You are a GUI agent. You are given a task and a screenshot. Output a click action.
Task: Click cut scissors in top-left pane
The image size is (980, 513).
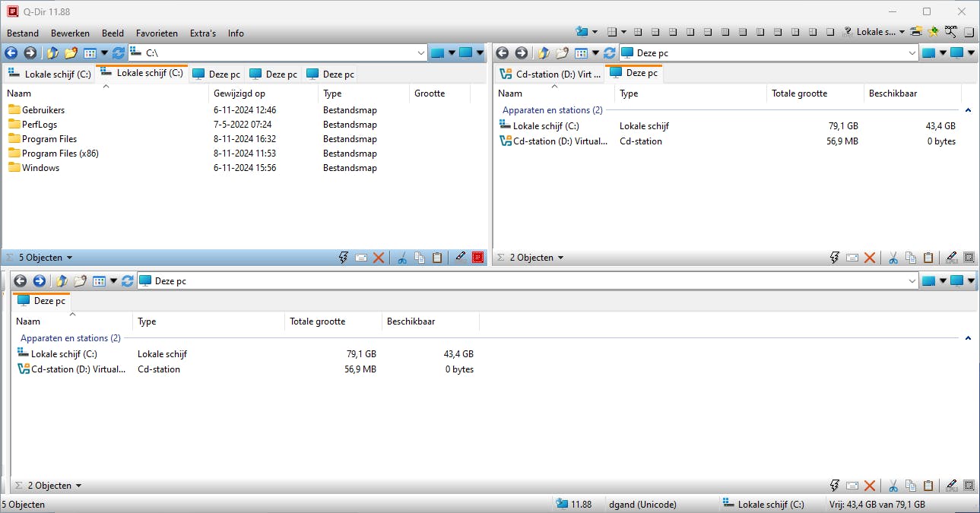tap(402, 258)
